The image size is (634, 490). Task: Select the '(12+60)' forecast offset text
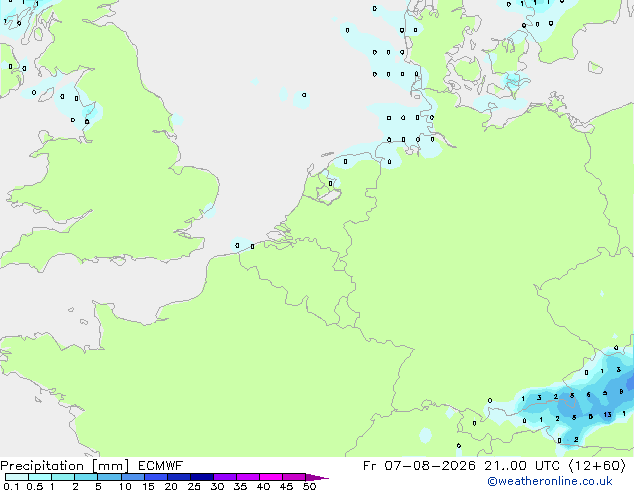click(x=597, y=466)
